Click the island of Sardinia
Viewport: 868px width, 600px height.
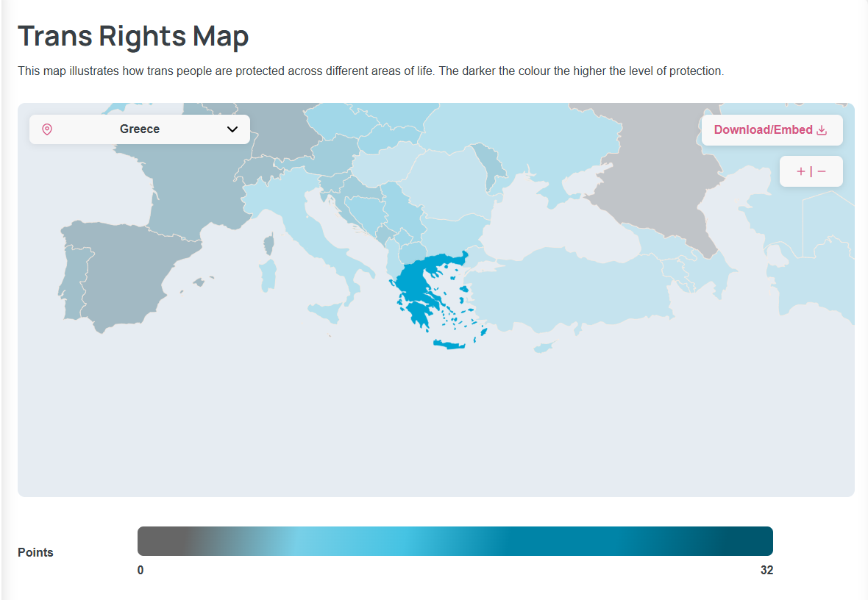click(x=268, y=275)
